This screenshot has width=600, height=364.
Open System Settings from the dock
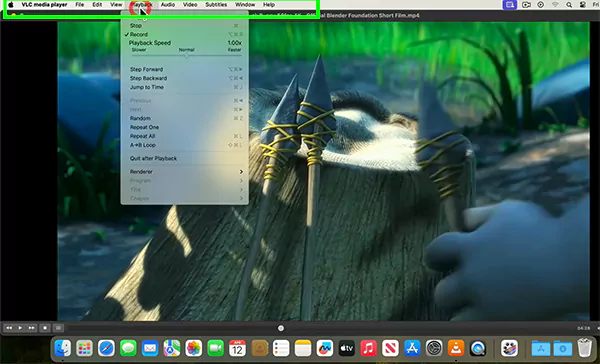434,348
